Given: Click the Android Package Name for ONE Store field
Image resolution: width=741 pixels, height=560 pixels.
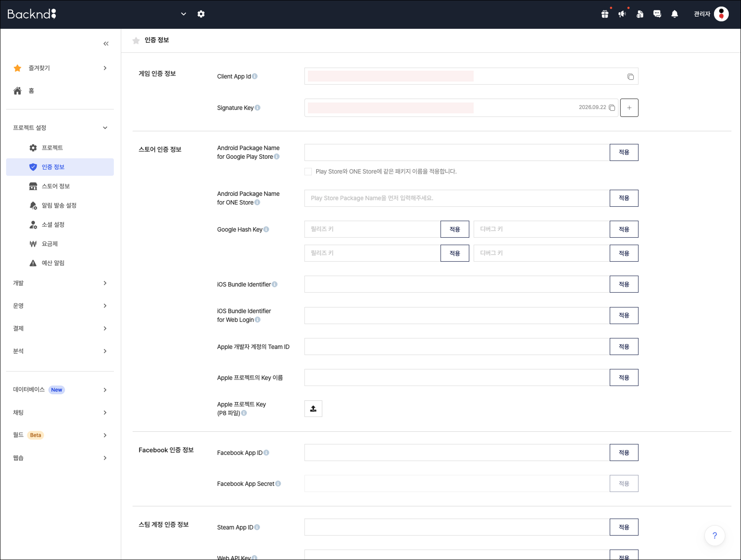Looking at the screenshot, I should coord(457,198).
